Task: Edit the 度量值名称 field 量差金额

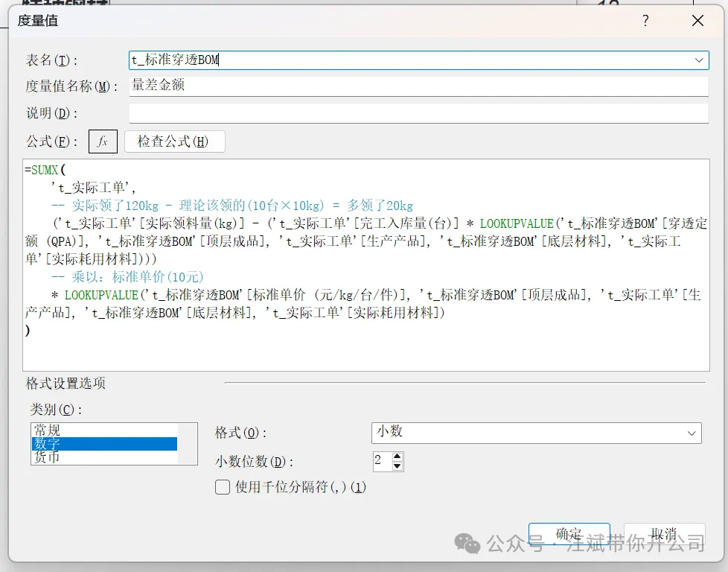Action: tap(419, 86)
